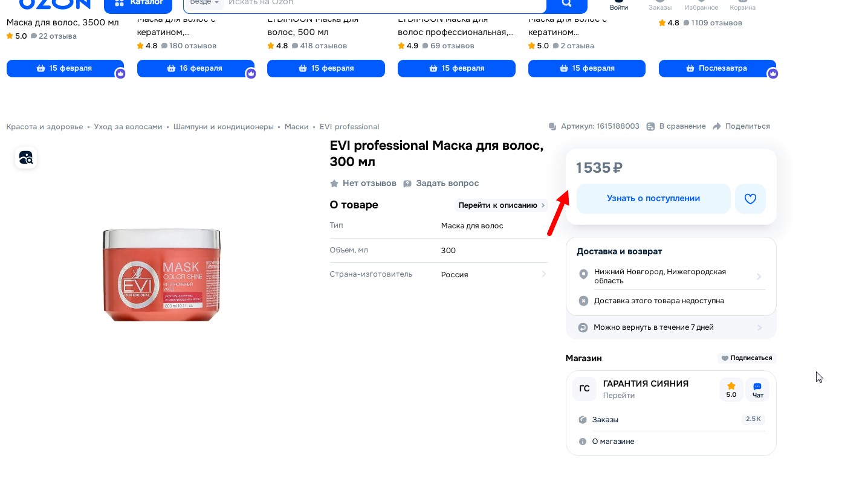This screenshot has width=868, height=479.
Task: Click the Share arrow icon
Action: click(717, 126)
